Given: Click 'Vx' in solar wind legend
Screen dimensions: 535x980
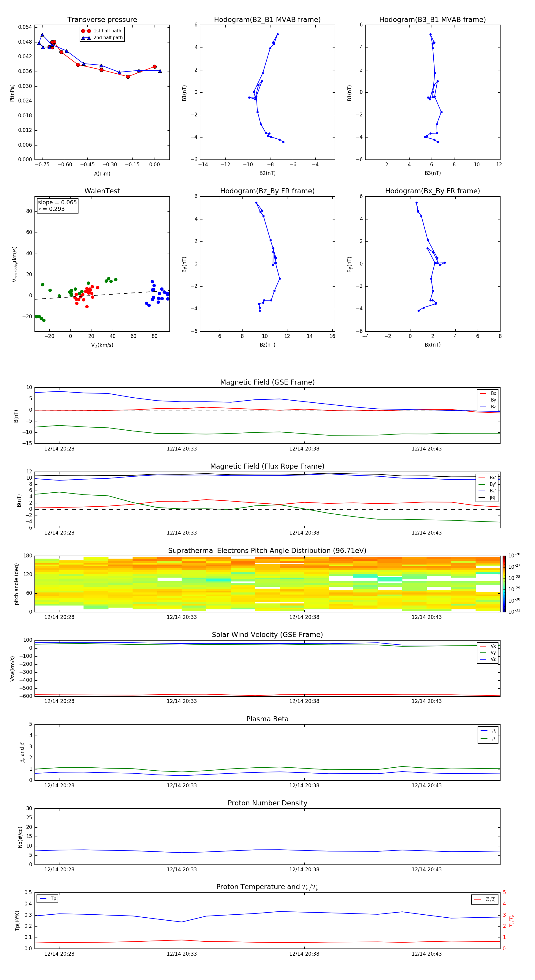Looking at the screenshot, I should (x=488, y=646).
